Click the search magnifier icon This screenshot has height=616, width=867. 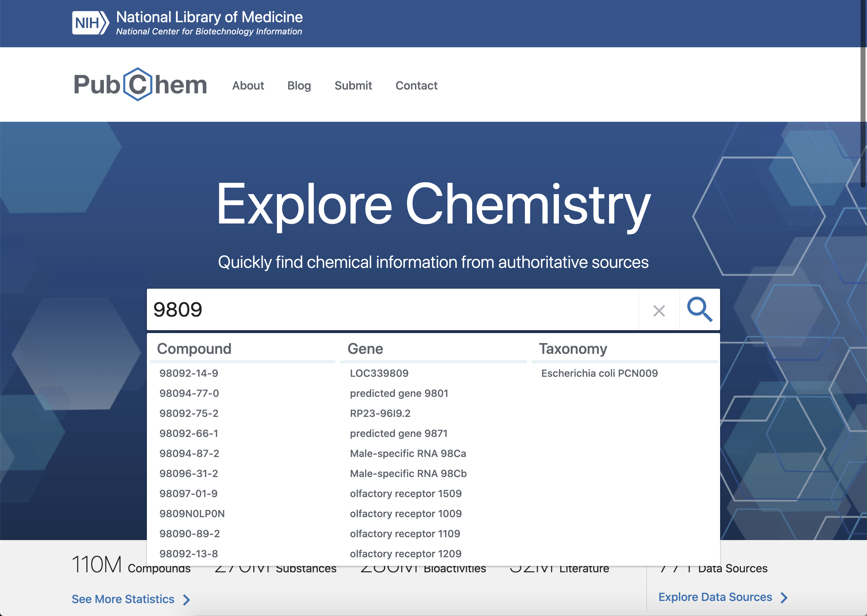[x=699, y=309]
